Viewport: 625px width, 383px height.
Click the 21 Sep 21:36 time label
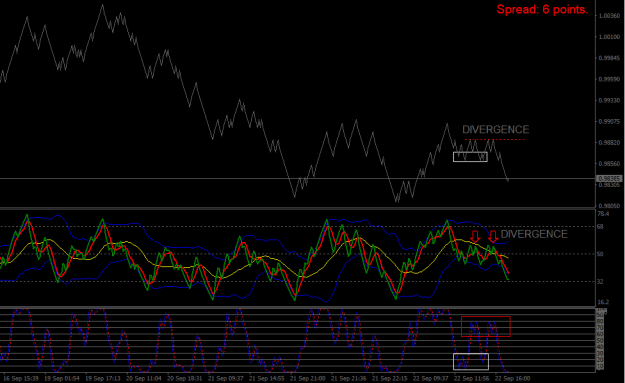tap(348, 378)
